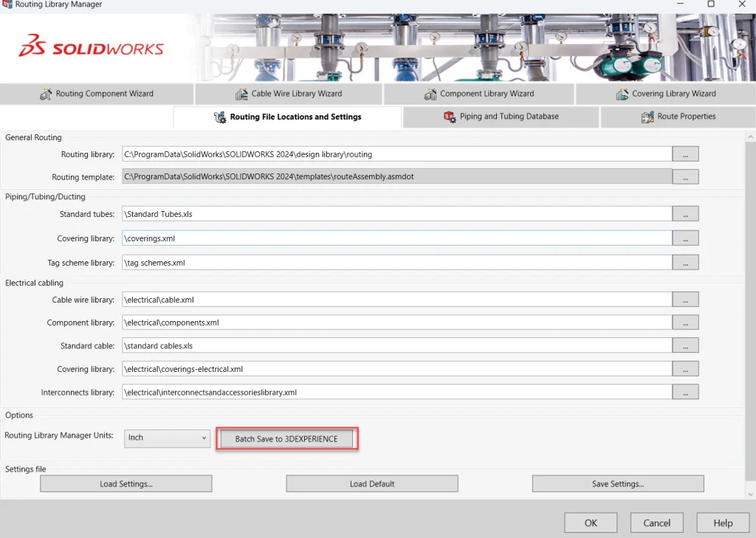Click the Interconnects library input field
Viewport: 756px width, 538px height.
[x=396, y=392]
